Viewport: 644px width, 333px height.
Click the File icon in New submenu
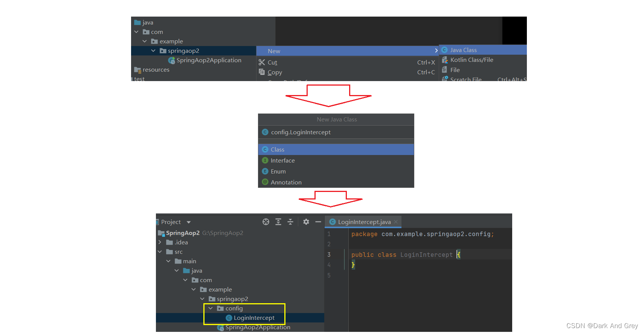(444, 70)
